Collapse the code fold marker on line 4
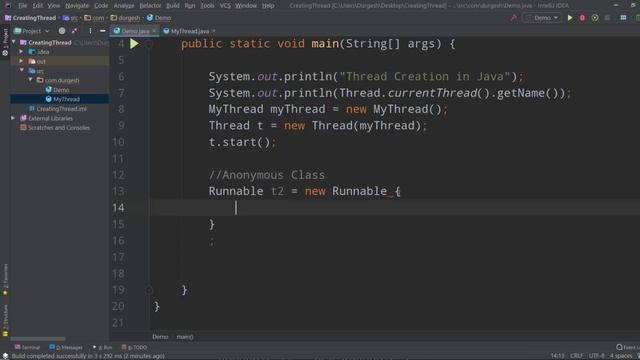The image size is (640, 360). tap(149, 44)
